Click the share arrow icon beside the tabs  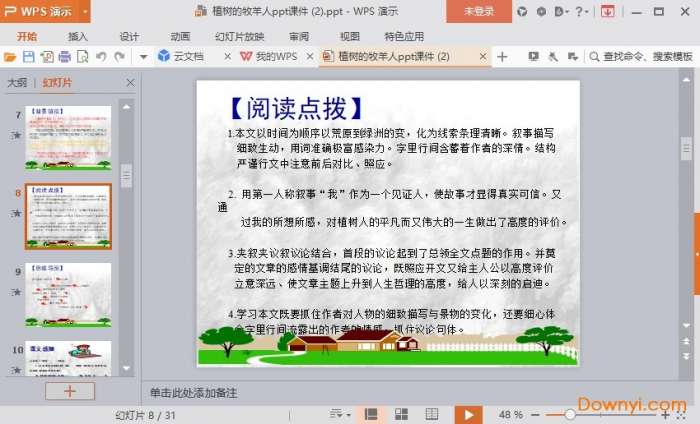[573, 57]
